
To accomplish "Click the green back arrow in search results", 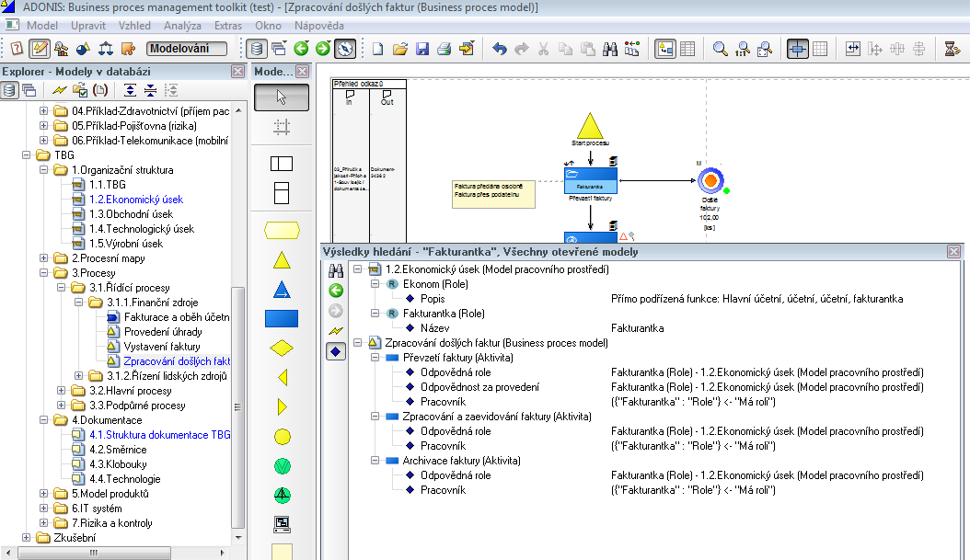I will 336,291.
